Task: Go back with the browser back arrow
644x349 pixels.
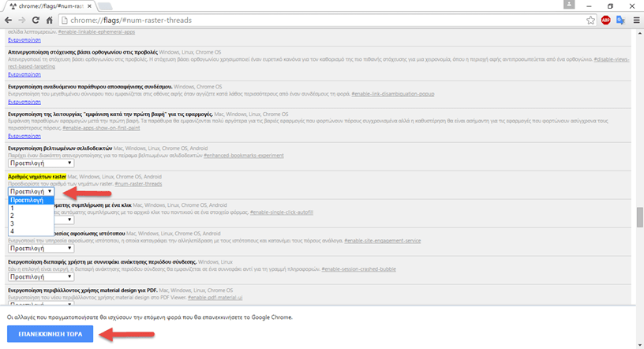Action: pos(8,21)
